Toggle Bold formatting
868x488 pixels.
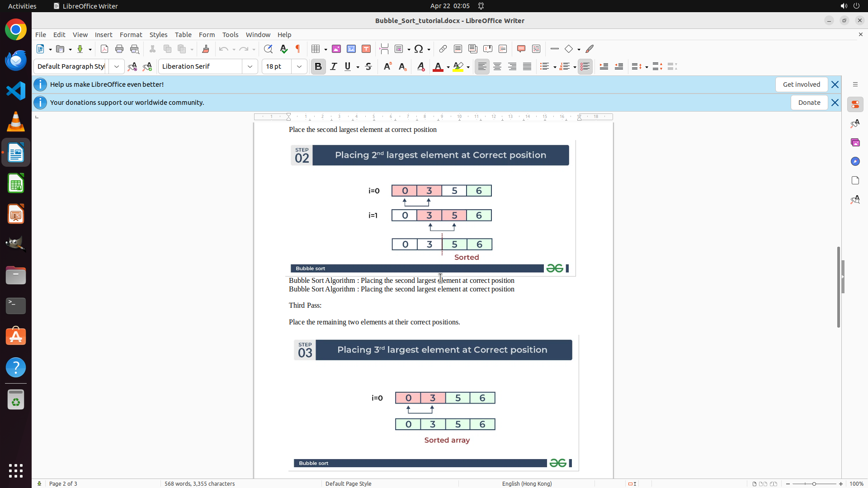coord(318,66)
